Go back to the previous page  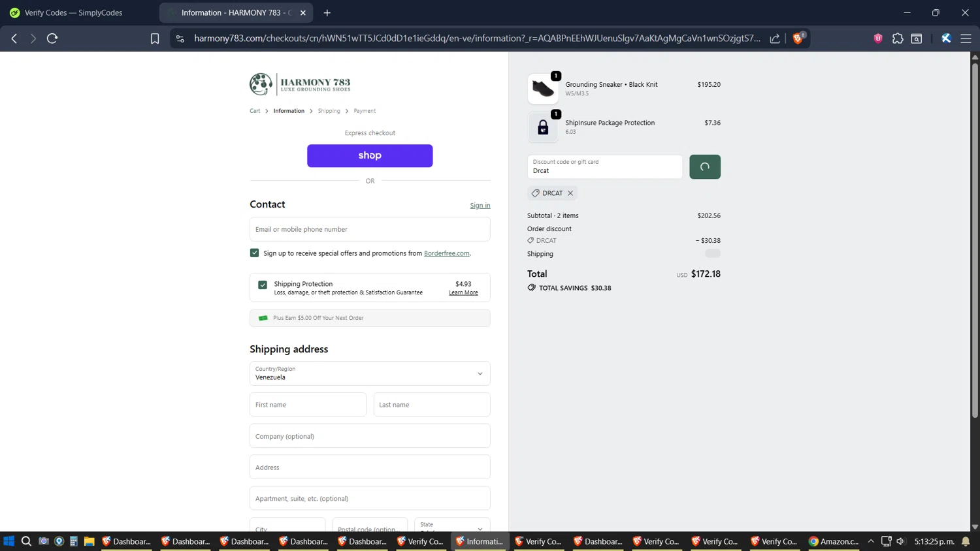(14, 39)
